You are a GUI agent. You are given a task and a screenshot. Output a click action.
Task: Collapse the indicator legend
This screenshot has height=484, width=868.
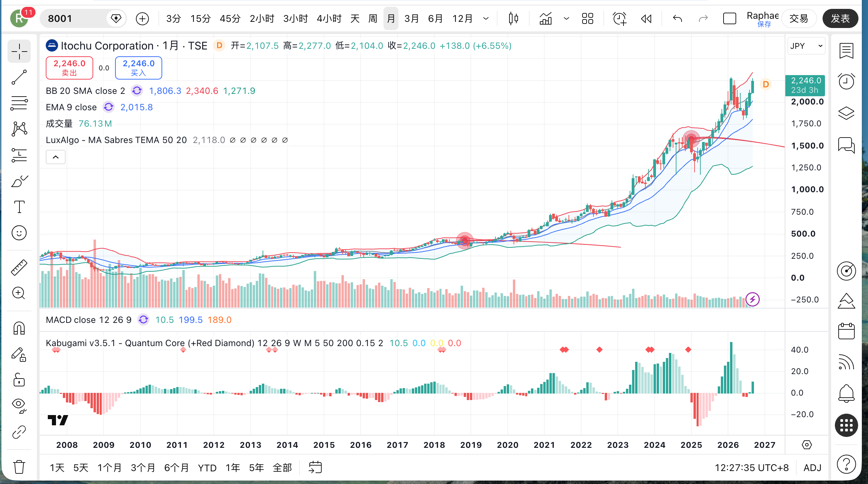click(x=56, y=157)
